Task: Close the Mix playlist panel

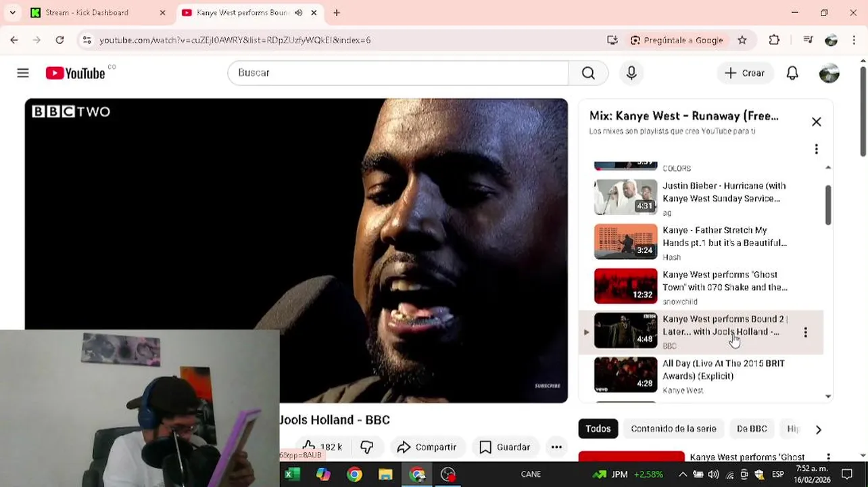Action: [x=817, y=122]
